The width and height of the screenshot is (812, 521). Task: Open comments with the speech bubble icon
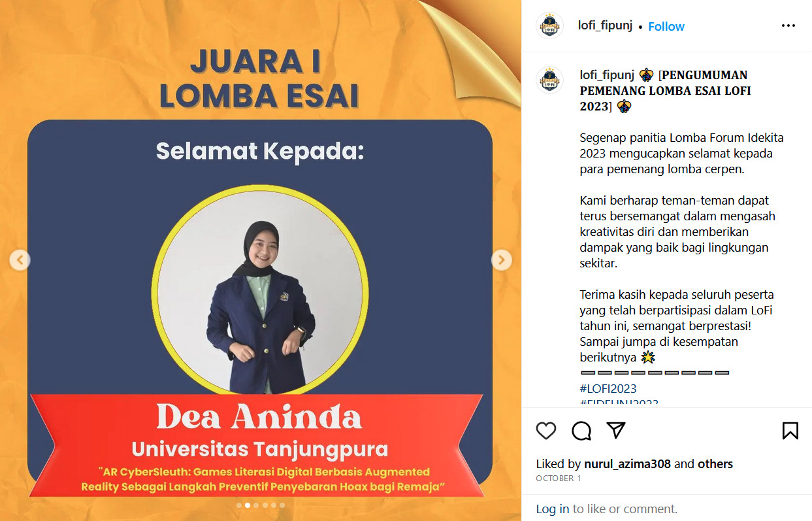click(581, 430)
